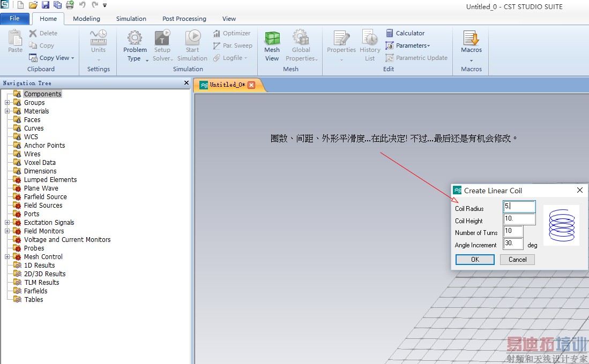Select Plane Wave tree item
589x364 pixels.
pyautogui.click(x=41, y=188)
